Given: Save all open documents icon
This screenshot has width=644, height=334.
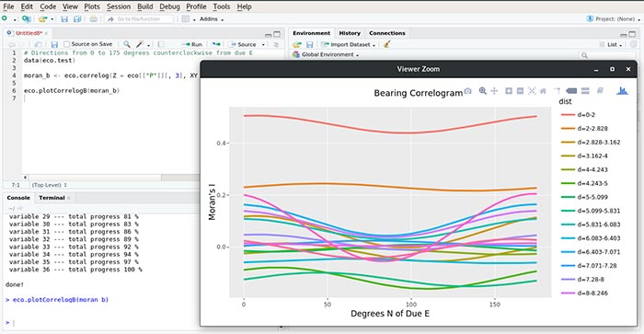Looking at the screenshot, I should coord(76,19).
